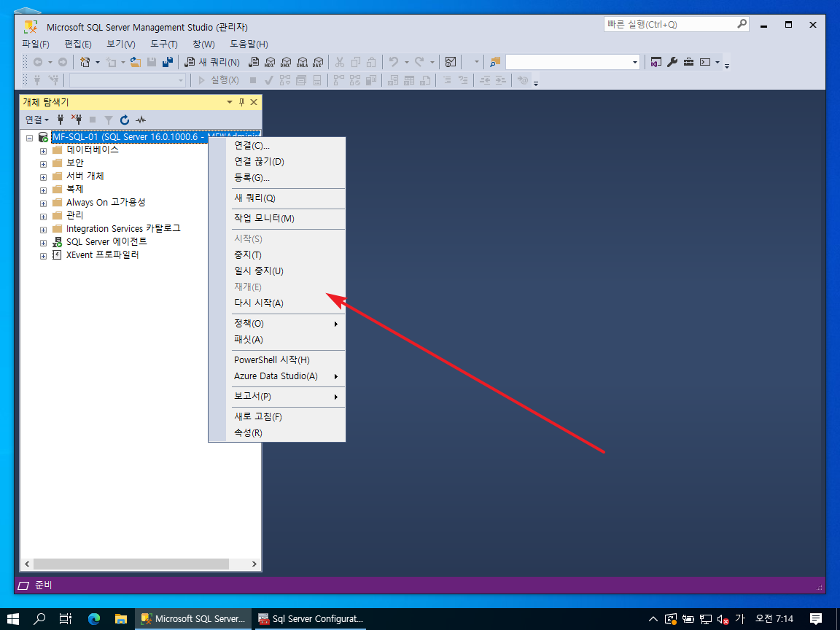The image size is (840, 630).
Task: Open the New Project dropdown arrow
Action: click(x=98, y=62)
